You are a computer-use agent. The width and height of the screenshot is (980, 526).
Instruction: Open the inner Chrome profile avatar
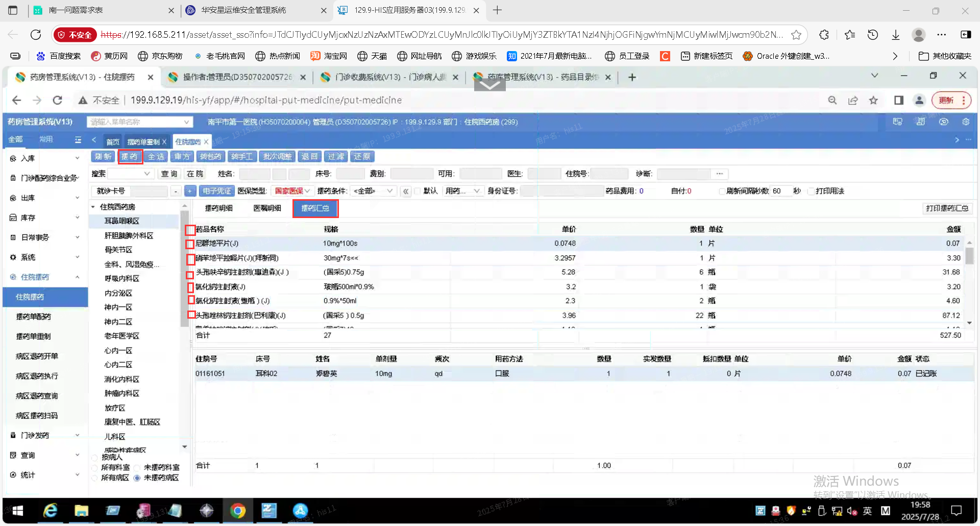coord(919,100)
